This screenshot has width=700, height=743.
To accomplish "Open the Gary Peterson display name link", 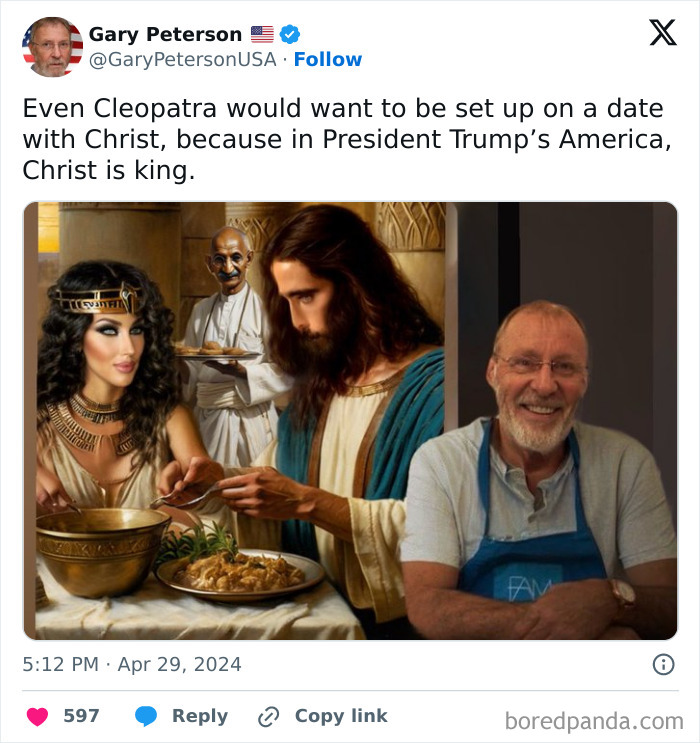I will point(165,34).
